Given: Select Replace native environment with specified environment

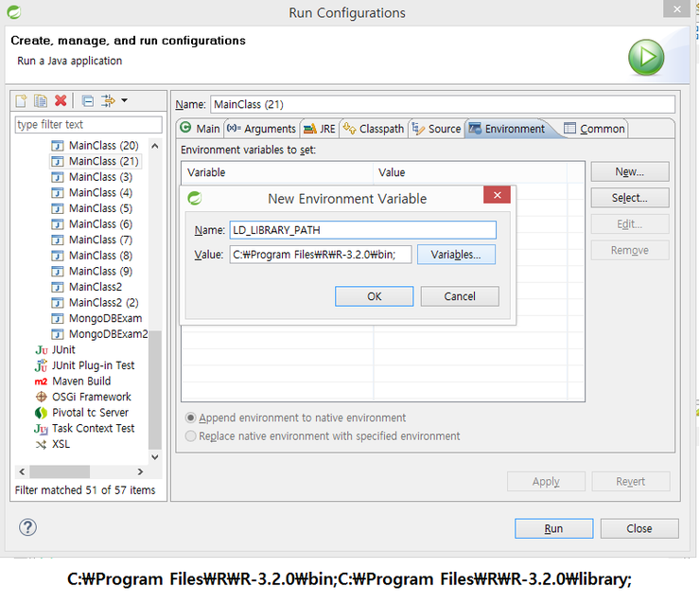Looking at the screenshot, I should coord(192,436).
